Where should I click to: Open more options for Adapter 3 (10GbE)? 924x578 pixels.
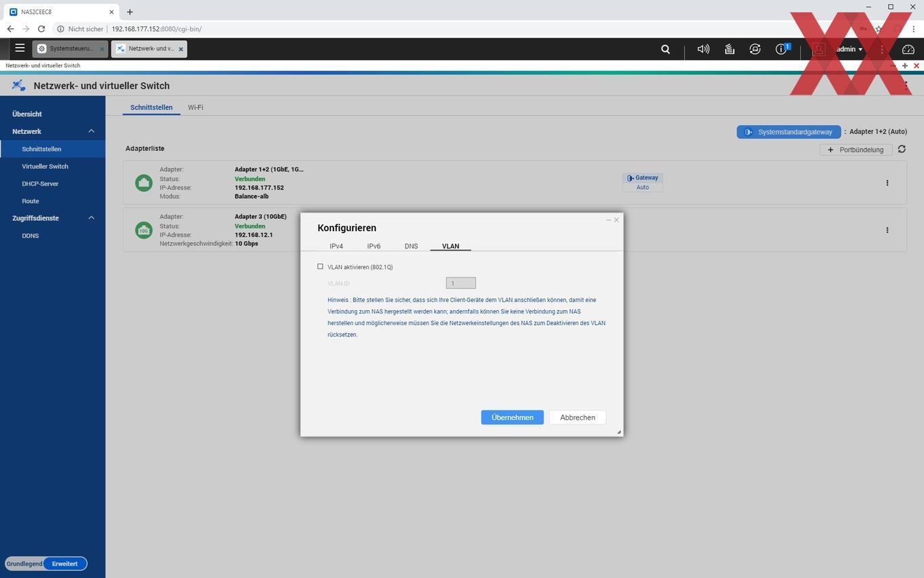point(887,230)
